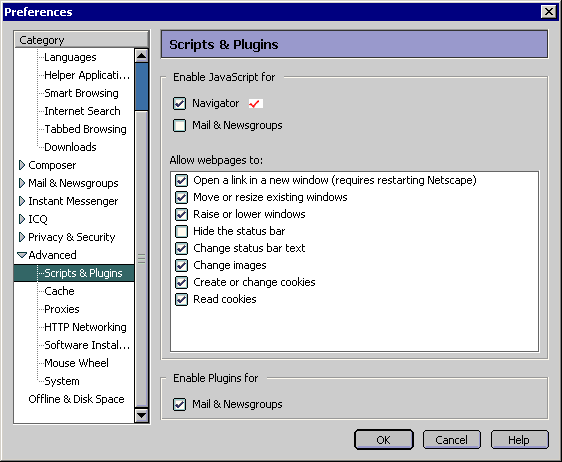Open Proxies preferences
The width and height of the screenshot is (562, 462).
62,309
